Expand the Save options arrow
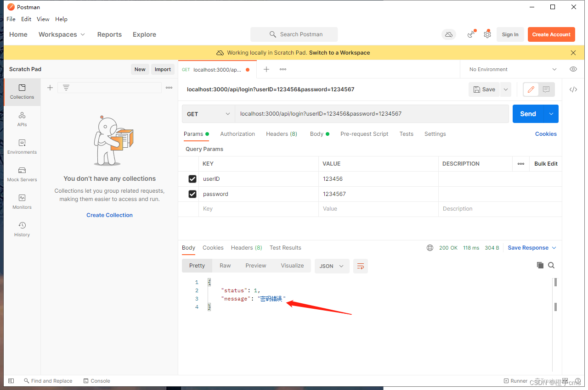This screenshot has height=390, width=588. (505, 89)
